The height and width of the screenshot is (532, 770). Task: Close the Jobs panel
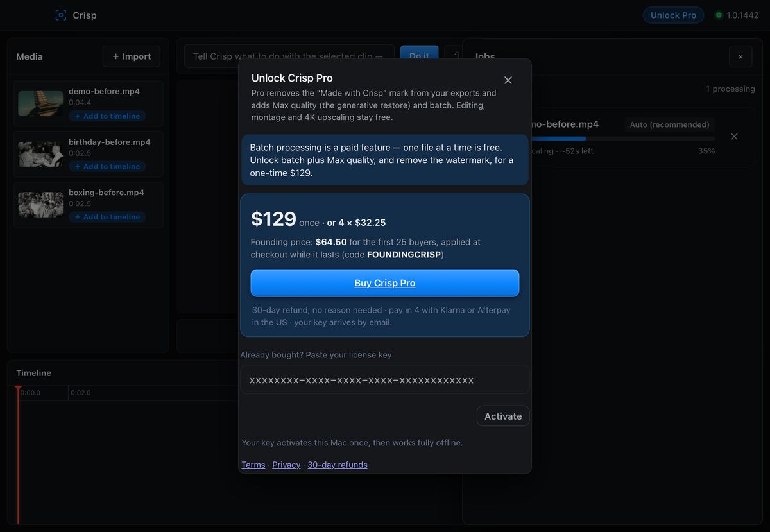coord(740,56)
